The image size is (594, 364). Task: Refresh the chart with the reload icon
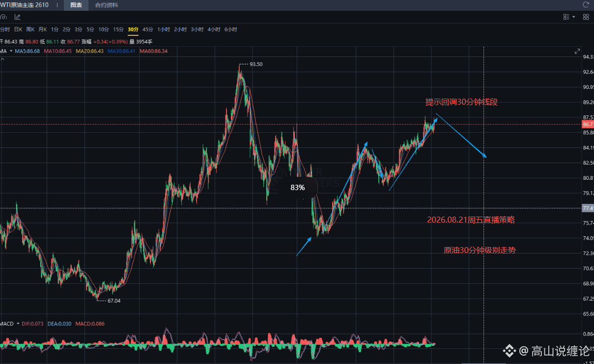click(586, 5)
